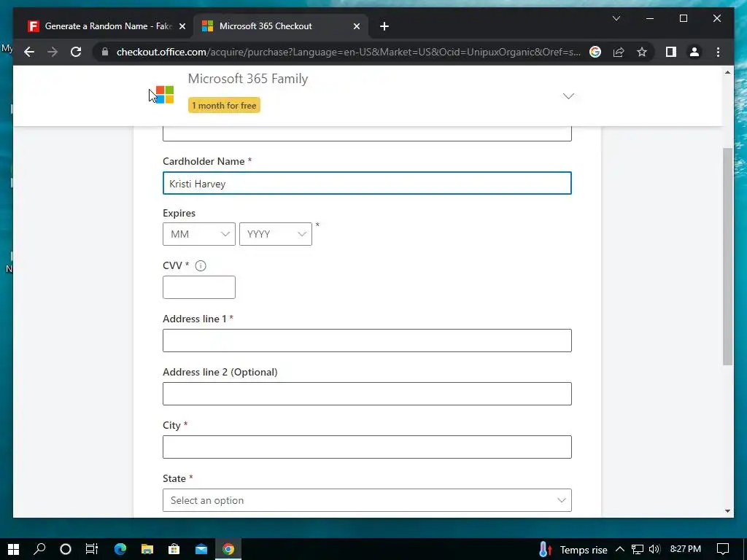Image resolution: width=747 pixels, height=560 pixels.
Task: Open Microsoft Store from taskbar
Action: pos(174,549)
